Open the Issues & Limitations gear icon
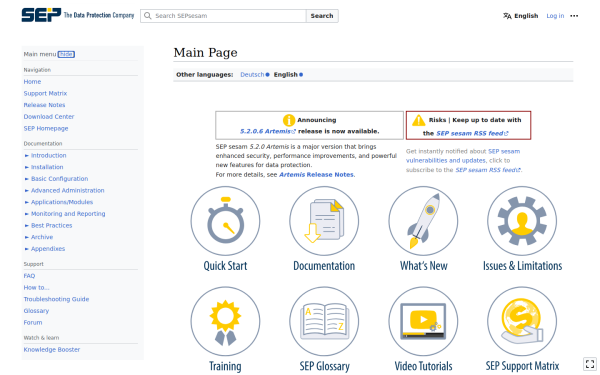Viewport: 600px width, 375px height. pyautogui.click(x=522, y=221)
